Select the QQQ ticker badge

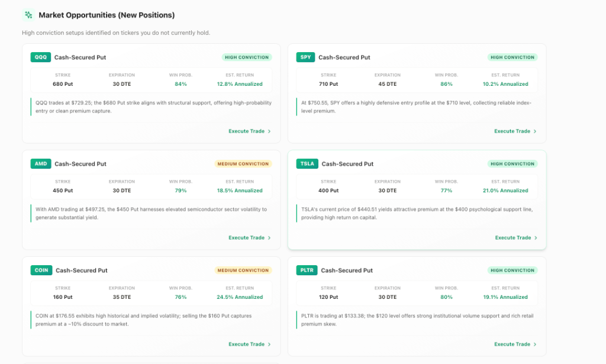(x=41, y=57)
